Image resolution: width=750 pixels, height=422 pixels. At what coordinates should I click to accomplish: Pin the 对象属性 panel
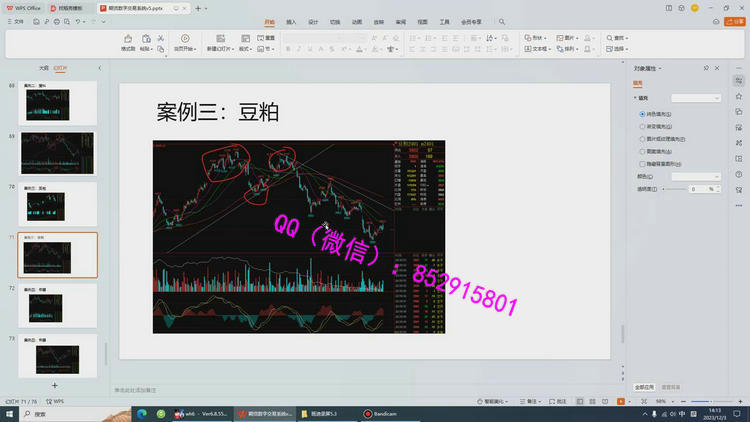pyautogui.click(x=707, y=68)
